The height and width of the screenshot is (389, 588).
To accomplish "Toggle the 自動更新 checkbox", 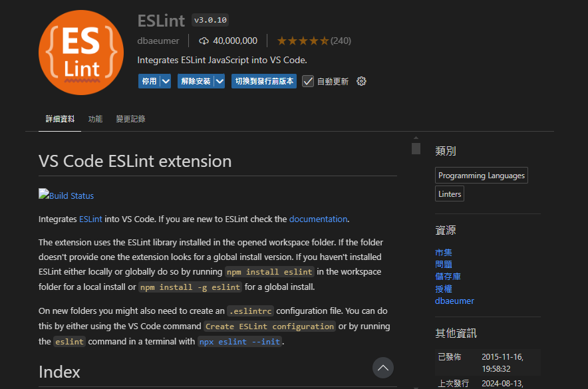I will (308, 81).
